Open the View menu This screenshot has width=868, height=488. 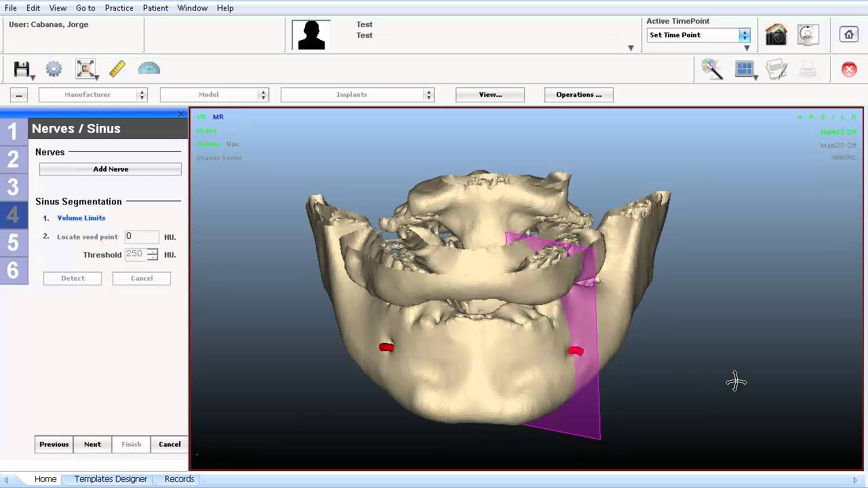[58, 8]
